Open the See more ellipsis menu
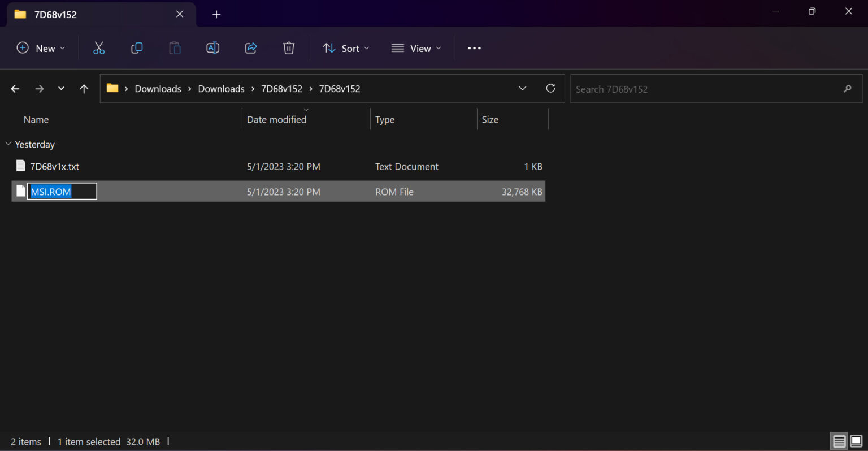The width and height of the screenshot is (868, 451). 474,49
